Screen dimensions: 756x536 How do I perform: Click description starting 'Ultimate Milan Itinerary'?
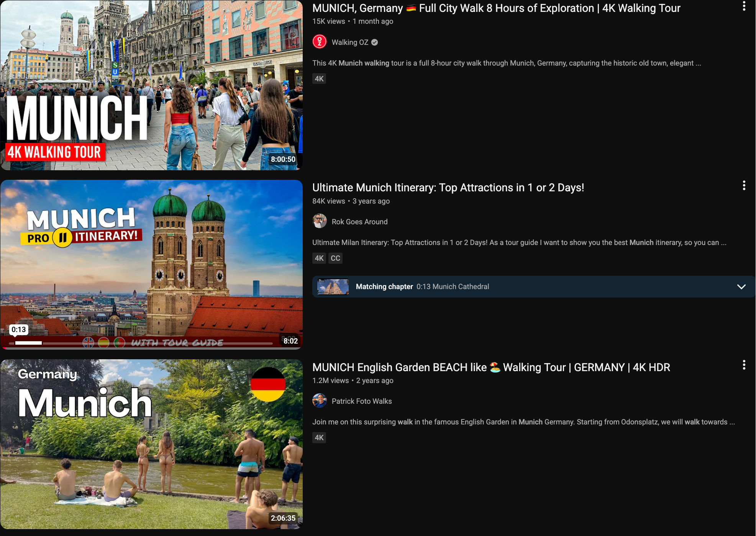[519, 242]
